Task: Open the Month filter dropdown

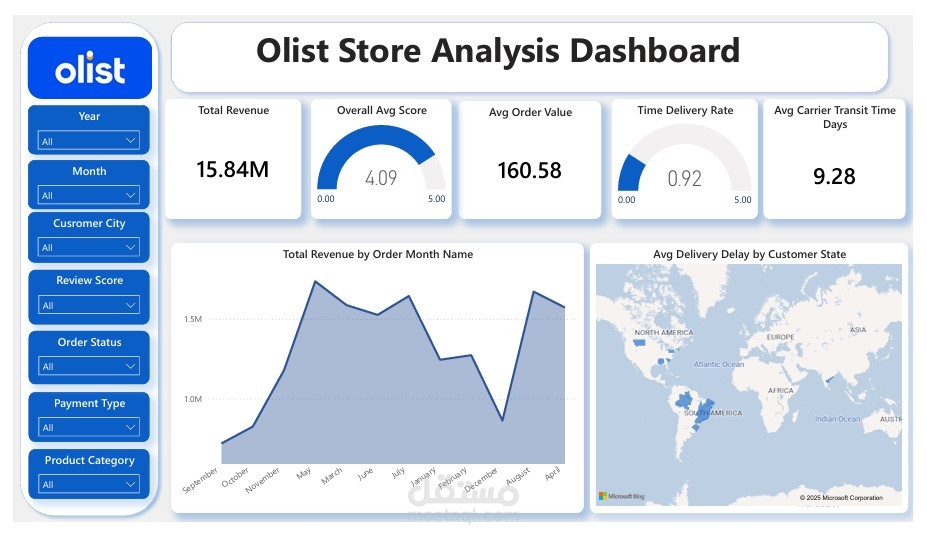Action: pyautogui.click(x=89, y=194)
